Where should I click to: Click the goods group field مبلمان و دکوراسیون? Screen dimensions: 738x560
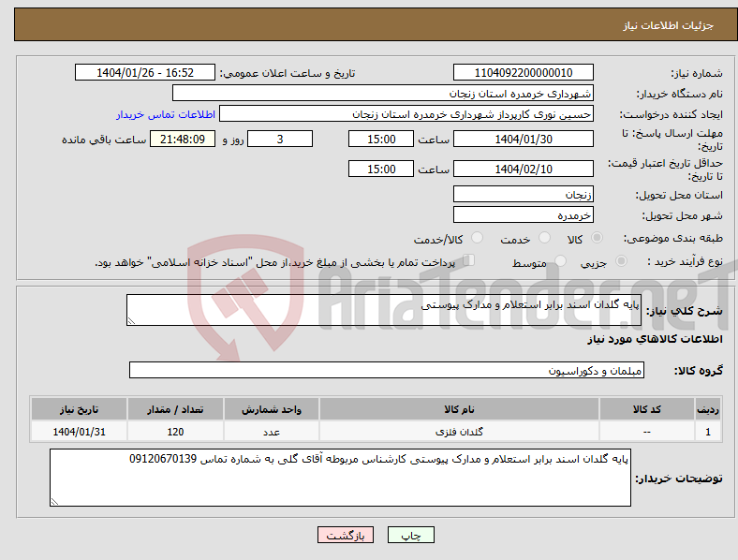pos(387,370)
